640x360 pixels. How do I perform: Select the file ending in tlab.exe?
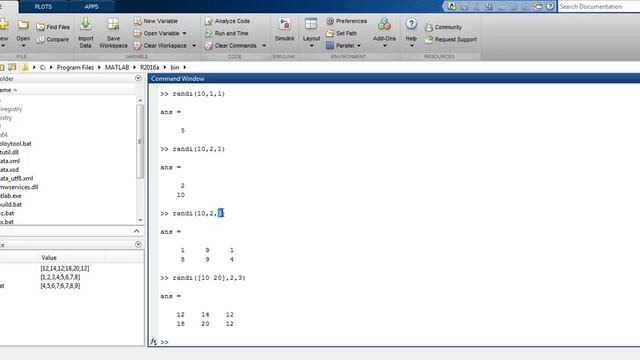point(11,196)
